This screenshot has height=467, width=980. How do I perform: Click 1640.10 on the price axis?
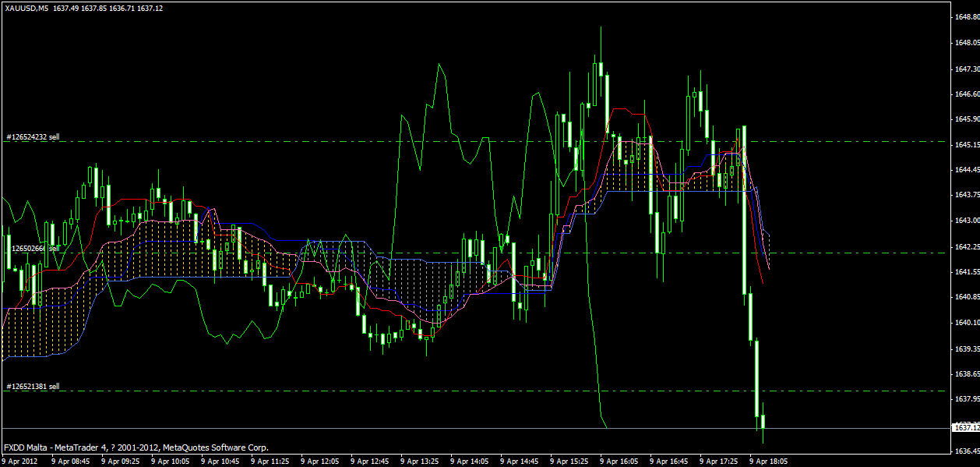[966, 322]
